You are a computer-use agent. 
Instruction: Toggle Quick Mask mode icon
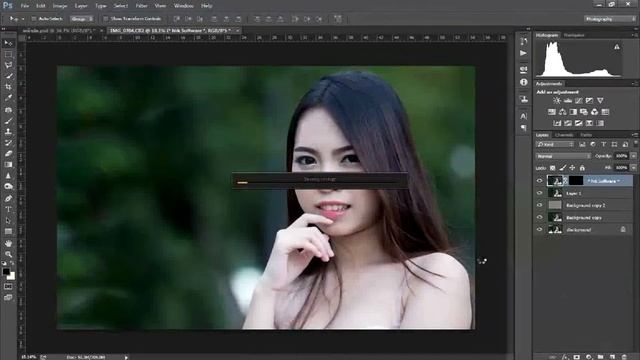pyautogui.click(x=8, y=287)
